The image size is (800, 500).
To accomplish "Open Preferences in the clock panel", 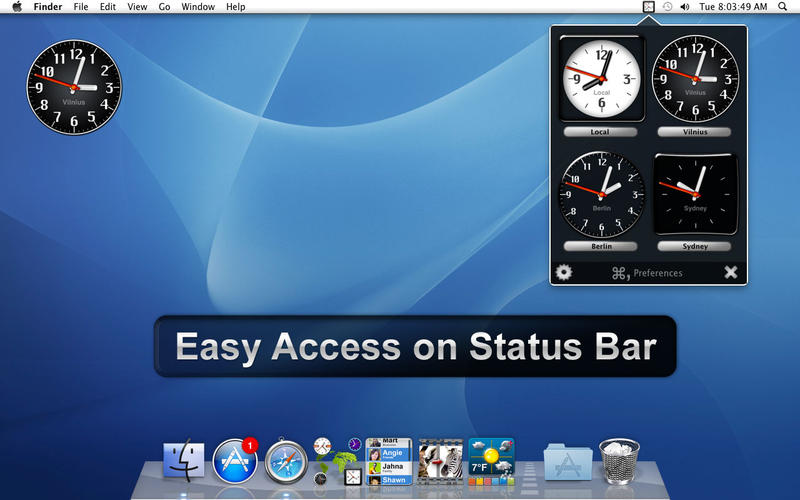I will click(647, 273).
